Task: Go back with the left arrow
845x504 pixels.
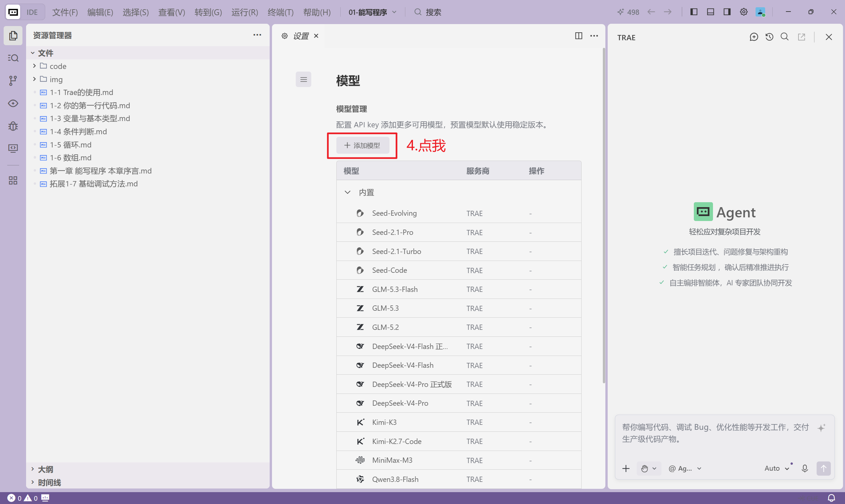Action: pos(651,12)
